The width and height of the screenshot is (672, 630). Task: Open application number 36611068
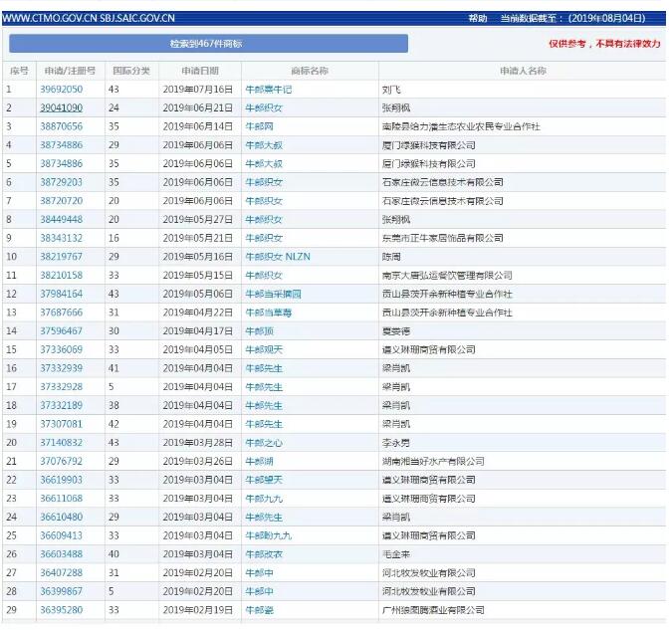pyautogui.click(x=62, y=499)
